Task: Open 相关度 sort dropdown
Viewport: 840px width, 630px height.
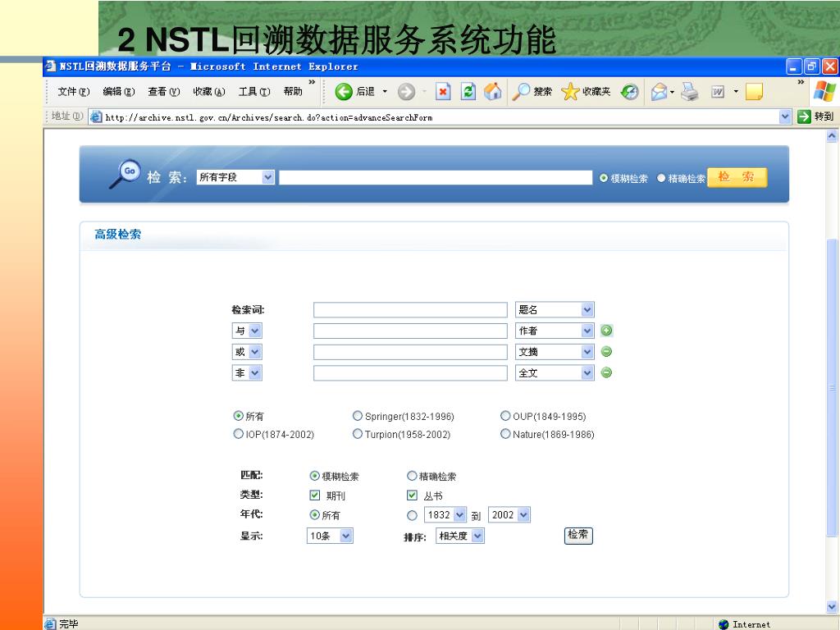Action: point(460,536)
